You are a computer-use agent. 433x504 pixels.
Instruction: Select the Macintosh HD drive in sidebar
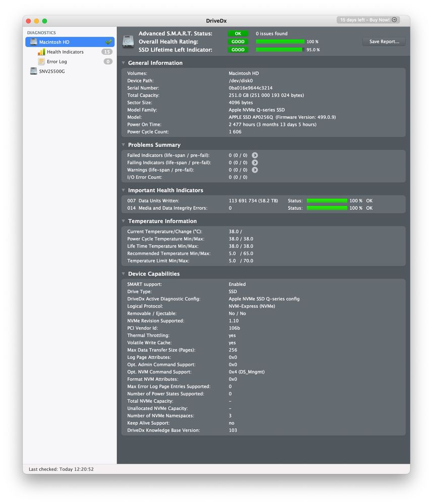coord(70,42)
